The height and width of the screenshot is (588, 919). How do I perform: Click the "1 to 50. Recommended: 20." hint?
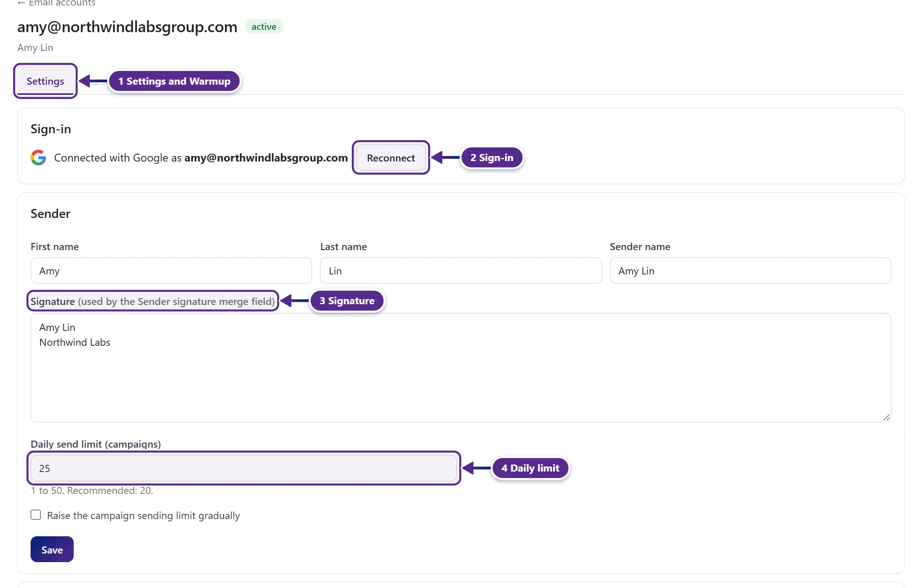(92, 490)
